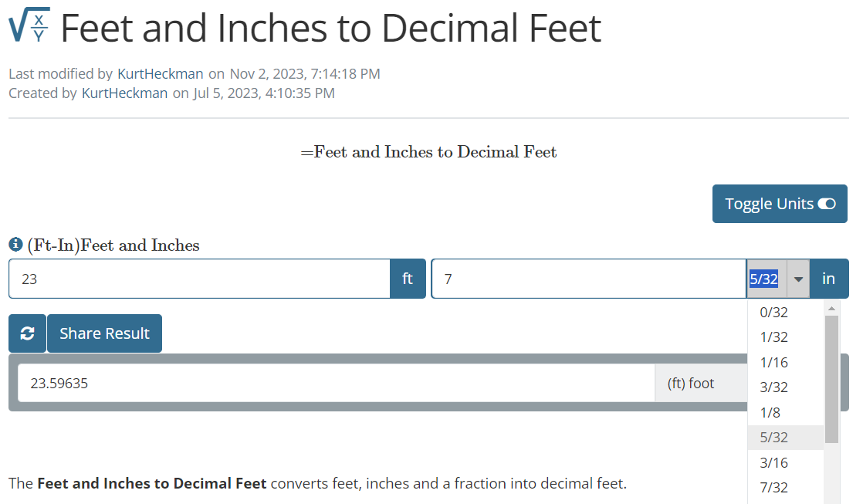This screenshot has height=504, width=863.
Task: Click the fraction list scrollbar thumb
Action: (x=831, y=378)
